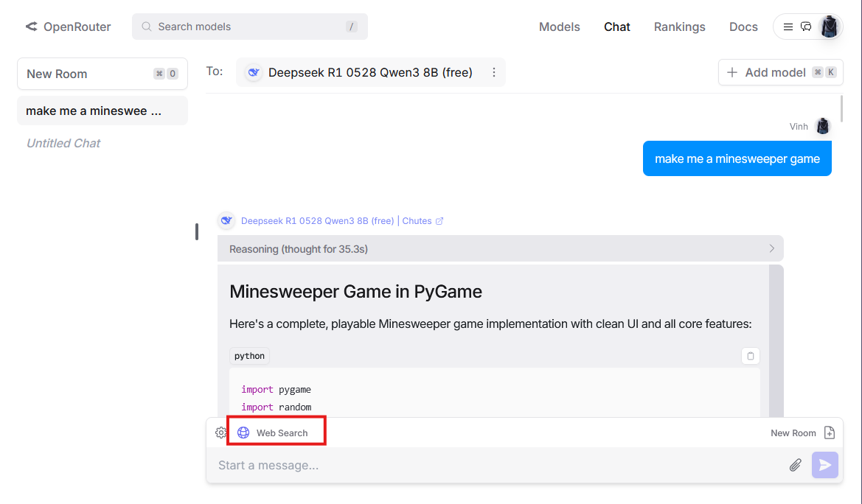This screenshot has height=504, width=862.
Task: Open the Chutes provider link
Action: tap(423, 221)
